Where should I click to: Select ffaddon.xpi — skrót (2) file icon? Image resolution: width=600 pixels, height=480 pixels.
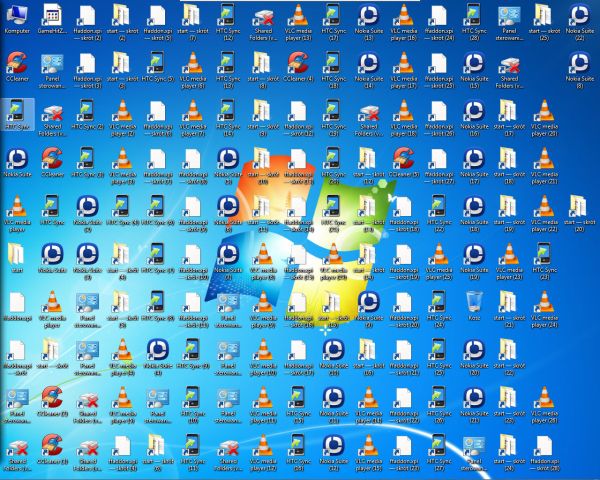[x=88, y=23]
